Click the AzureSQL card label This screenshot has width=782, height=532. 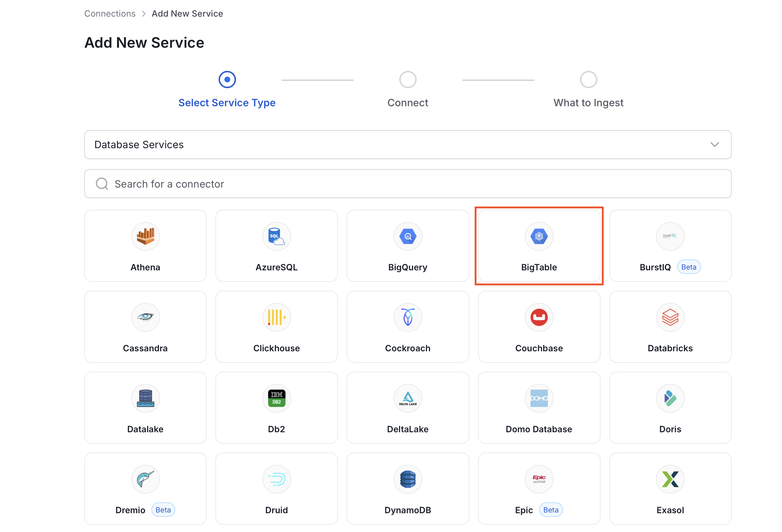point(276,267)
